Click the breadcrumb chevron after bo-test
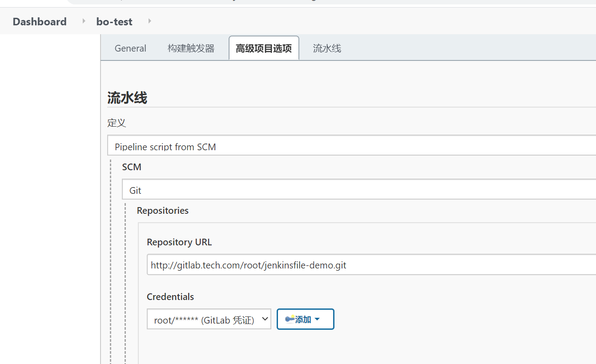 [x=149, y=20]
